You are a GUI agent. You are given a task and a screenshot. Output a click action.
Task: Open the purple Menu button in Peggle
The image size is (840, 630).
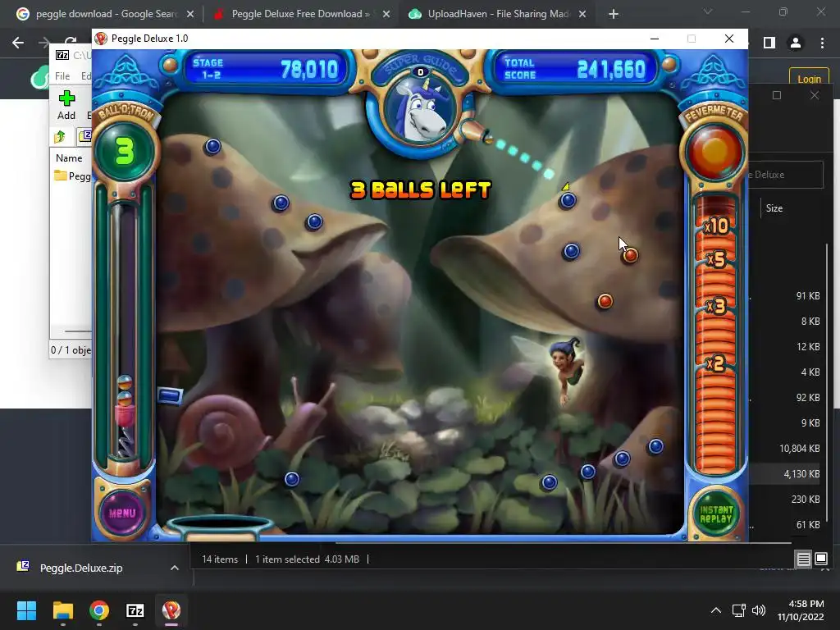click(122, 513)
